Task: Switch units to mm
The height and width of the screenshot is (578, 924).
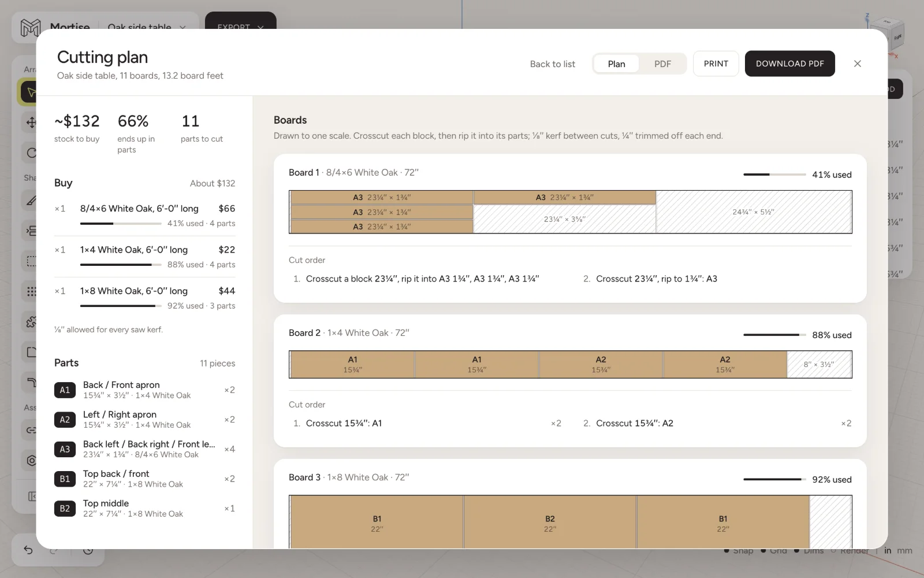Action: [x=904, y=551]
